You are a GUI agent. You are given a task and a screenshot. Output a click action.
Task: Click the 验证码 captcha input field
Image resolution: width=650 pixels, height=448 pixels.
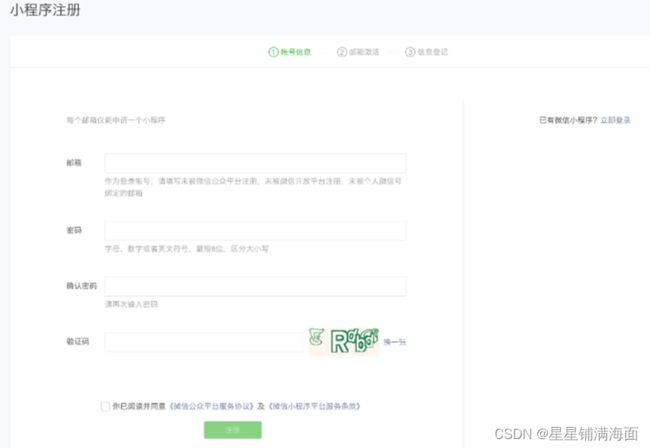204,342
